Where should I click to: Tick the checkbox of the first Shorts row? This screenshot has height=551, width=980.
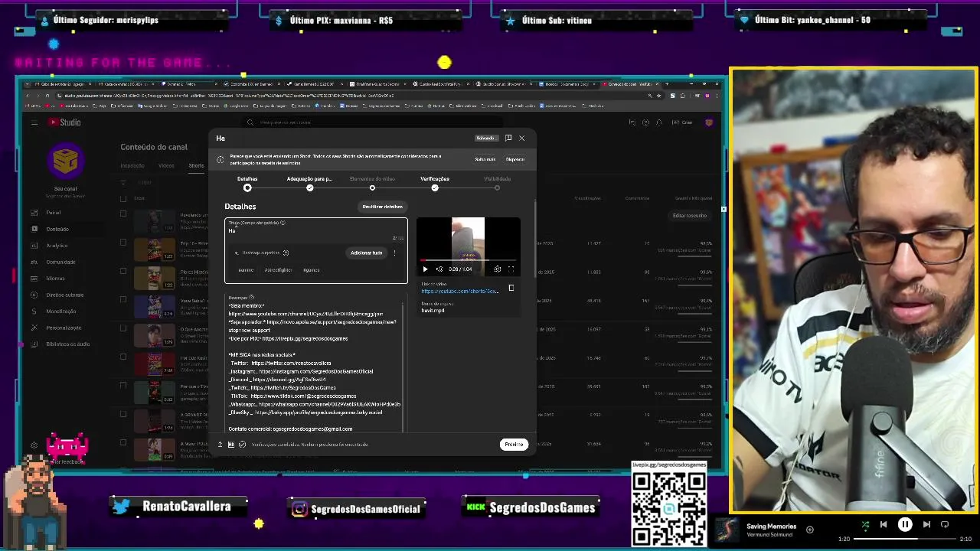[123, 214]
